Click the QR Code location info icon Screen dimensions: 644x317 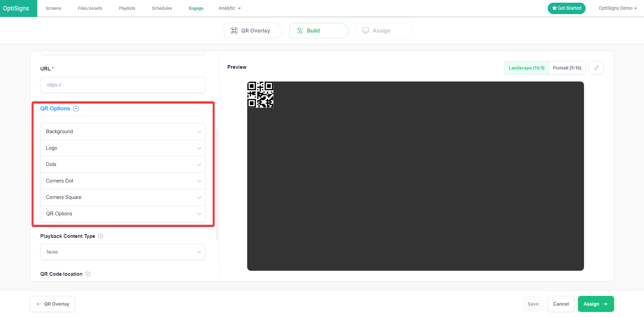[x=88, y=274]
